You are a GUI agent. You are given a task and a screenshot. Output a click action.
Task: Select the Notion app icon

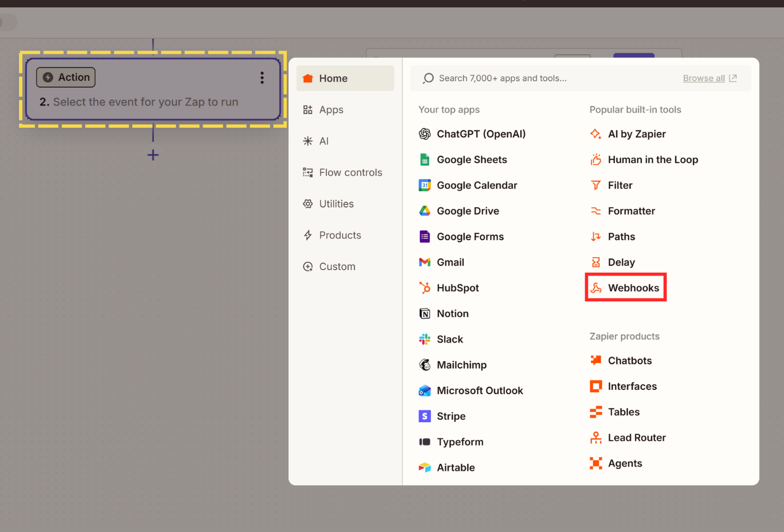pos(424,314)
